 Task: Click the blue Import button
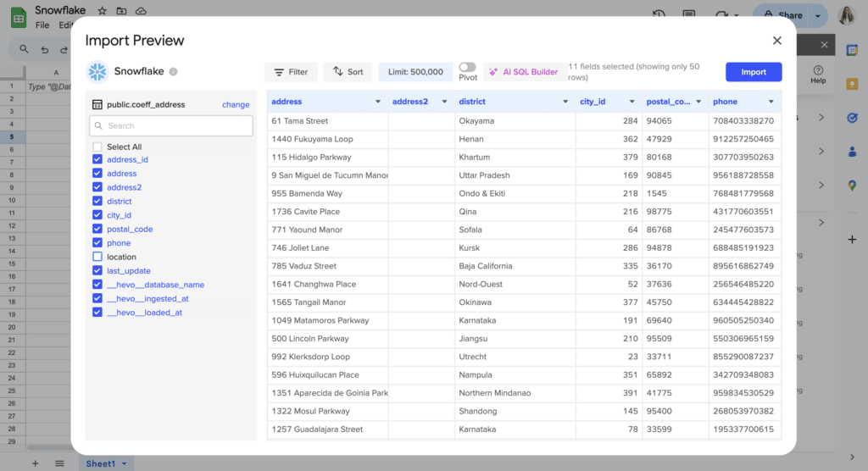[x=753, y=72]
